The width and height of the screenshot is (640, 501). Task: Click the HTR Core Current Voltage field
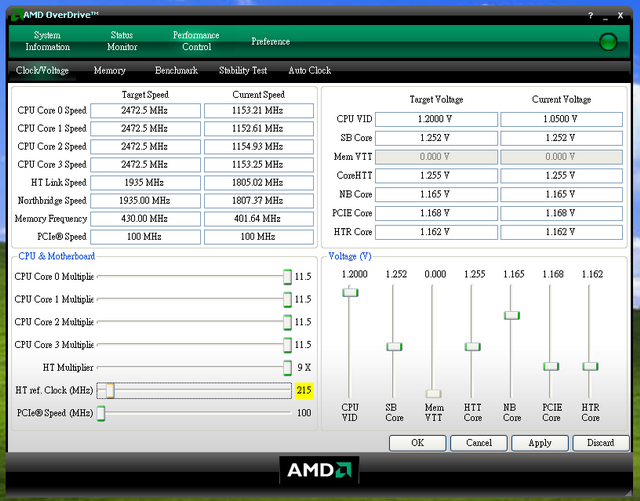point(561,232)
